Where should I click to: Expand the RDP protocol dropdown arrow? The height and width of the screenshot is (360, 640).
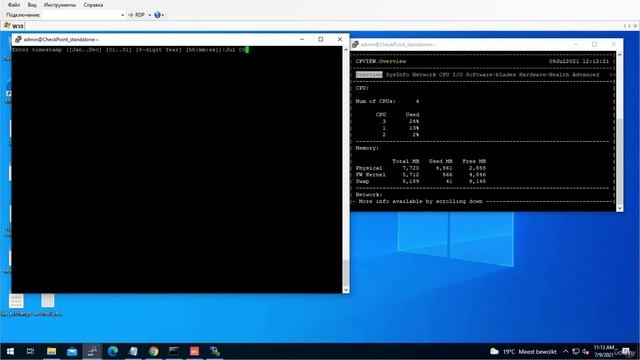click(149, 15)
